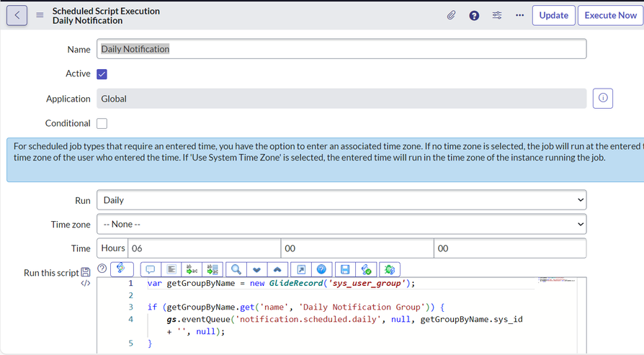
Task: Show Application info via the circled i icon
Action: (x=602, y=98)
